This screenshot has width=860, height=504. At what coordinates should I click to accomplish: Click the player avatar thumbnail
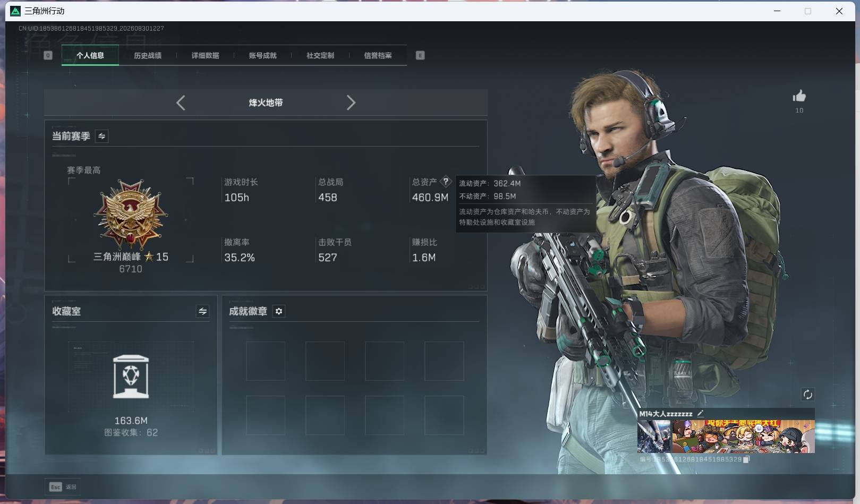coord(654,437)
